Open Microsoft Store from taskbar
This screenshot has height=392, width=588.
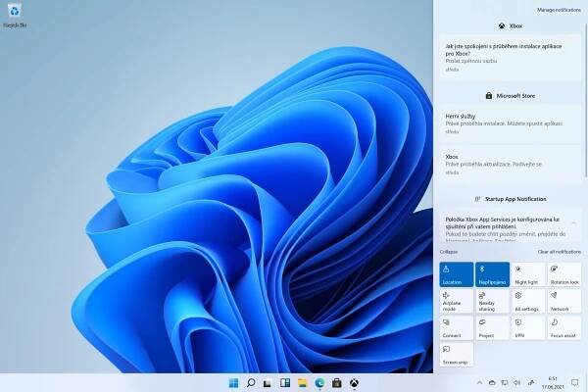pyautogui.click(x=336, y=381)
